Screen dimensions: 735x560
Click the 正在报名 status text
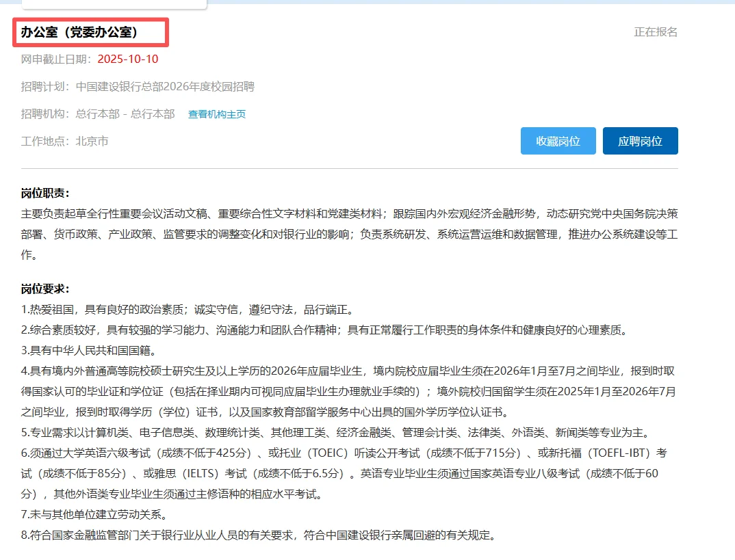pos(656,32)
